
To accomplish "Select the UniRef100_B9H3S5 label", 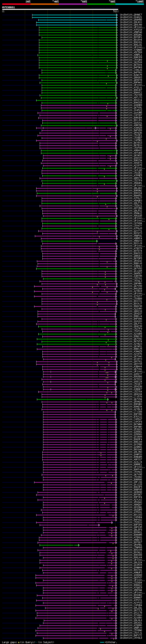I will coord(131,103).
